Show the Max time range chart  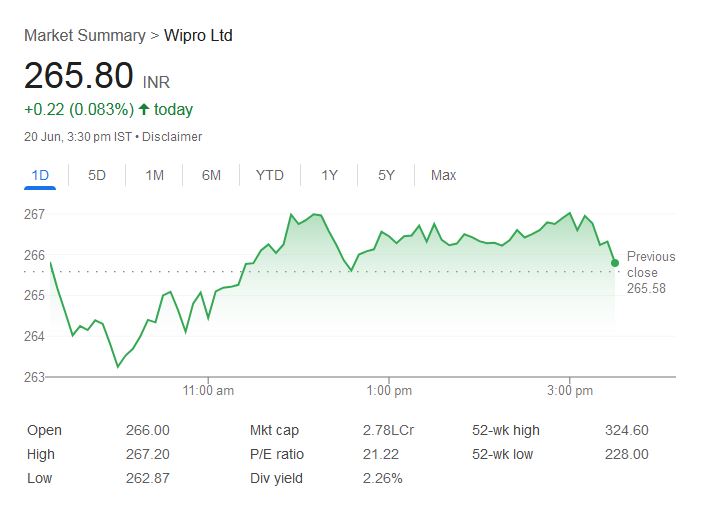[443, 175]
